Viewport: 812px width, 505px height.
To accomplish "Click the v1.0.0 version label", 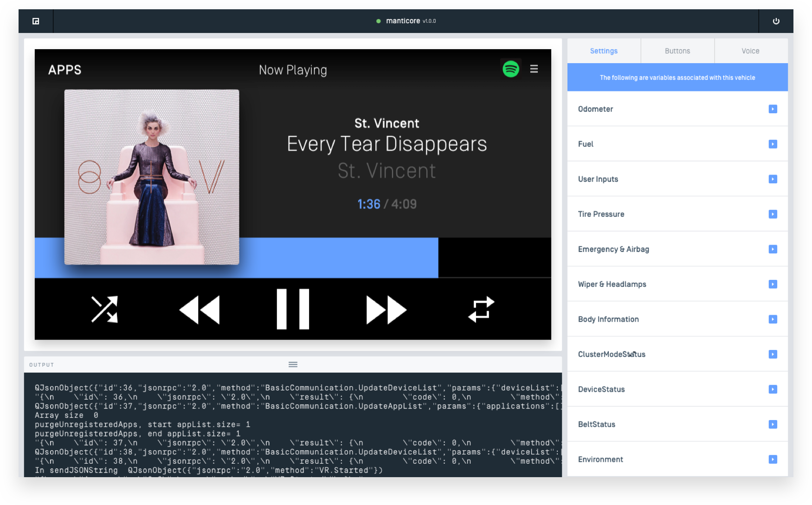I will [x=429, y=21].
